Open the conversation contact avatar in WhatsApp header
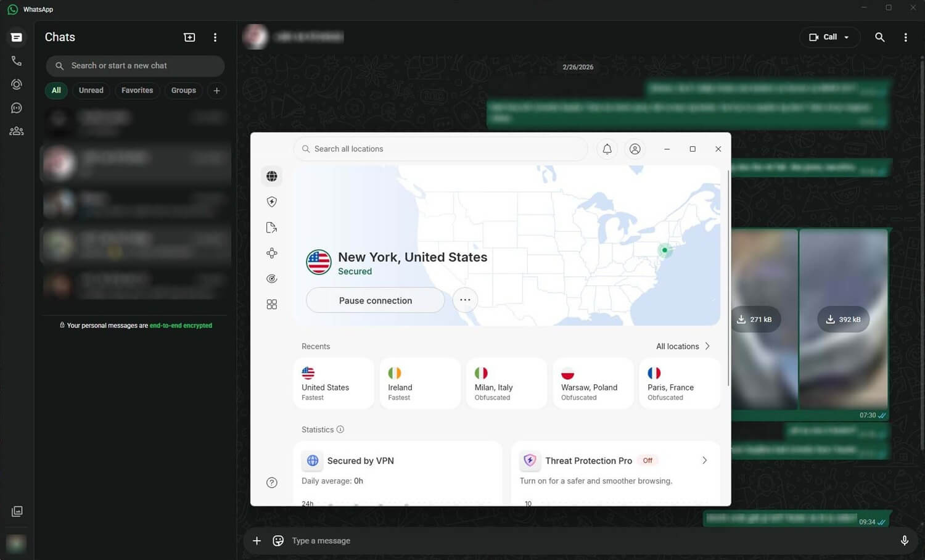Image resolution: width=925 pixels, height=560 pixels. click(255, 37)
